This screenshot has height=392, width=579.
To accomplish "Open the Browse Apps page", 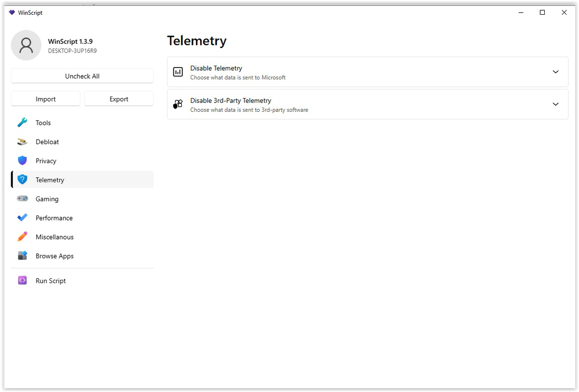I will (x=82, y=256).
